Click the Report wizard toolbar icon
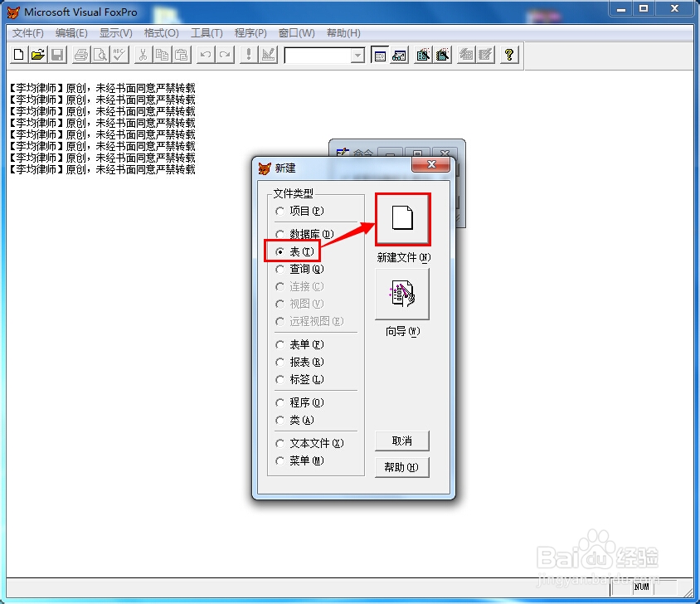 [443, 55]
